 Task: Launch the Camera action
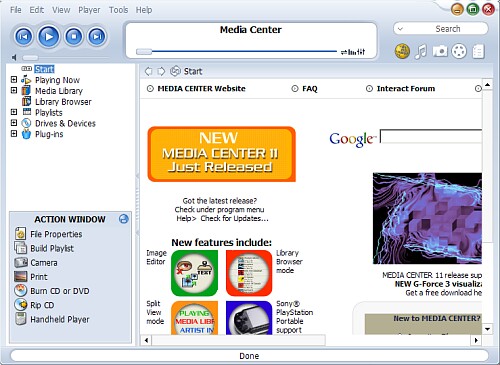pyautogui.click(x=44, y=263)
